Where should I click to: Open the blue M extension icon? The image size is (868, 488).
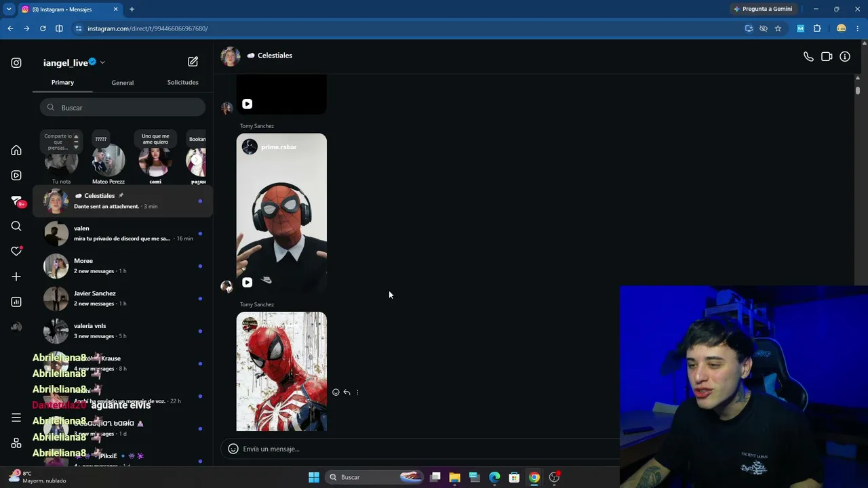coord(801,28)
